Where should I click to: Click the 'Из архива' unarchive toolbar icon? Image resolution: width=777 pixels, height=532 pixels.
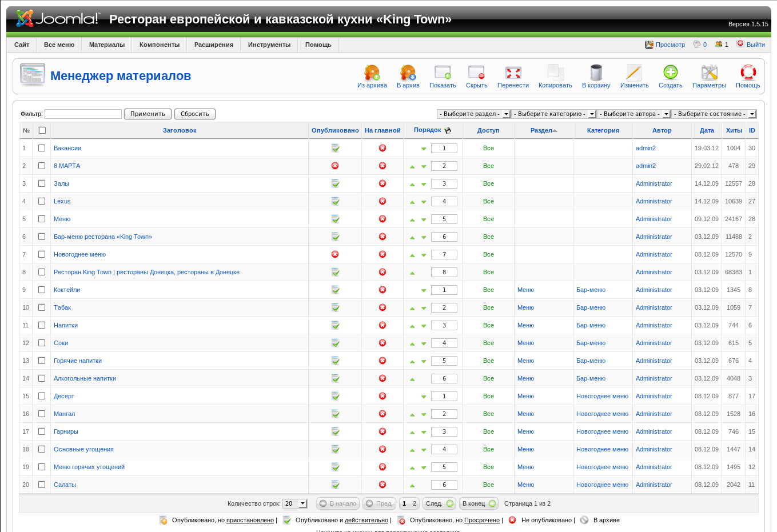(x=372, y=73)
